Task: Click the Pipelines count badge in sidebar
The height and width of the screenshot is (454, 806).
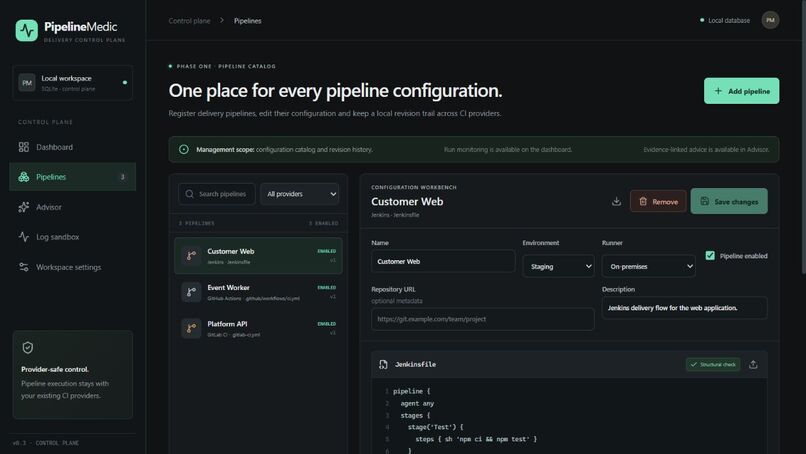Action: pyautogui.click(x=122, y=177)
